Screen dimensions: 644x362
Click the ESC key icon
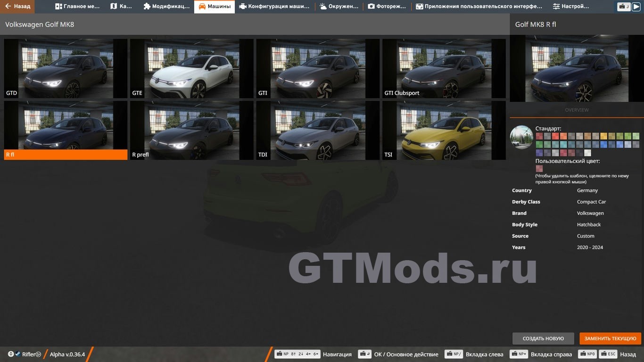(609, 354)
